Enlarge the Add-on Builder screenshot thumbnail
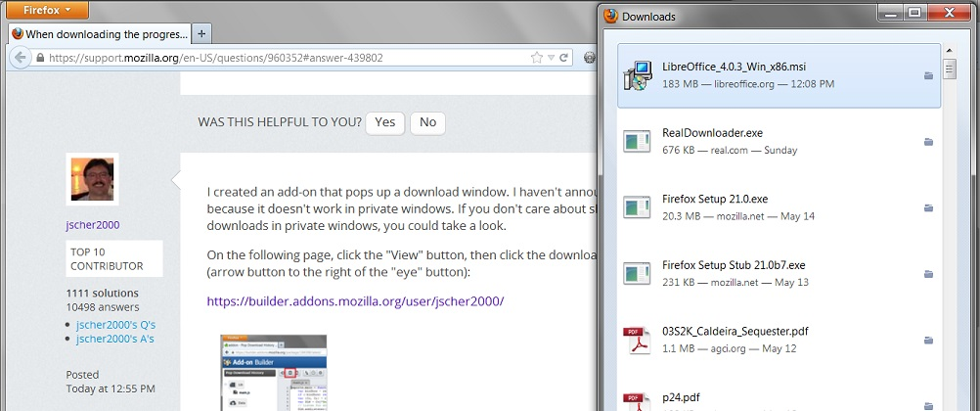 [x=273, y=373]
